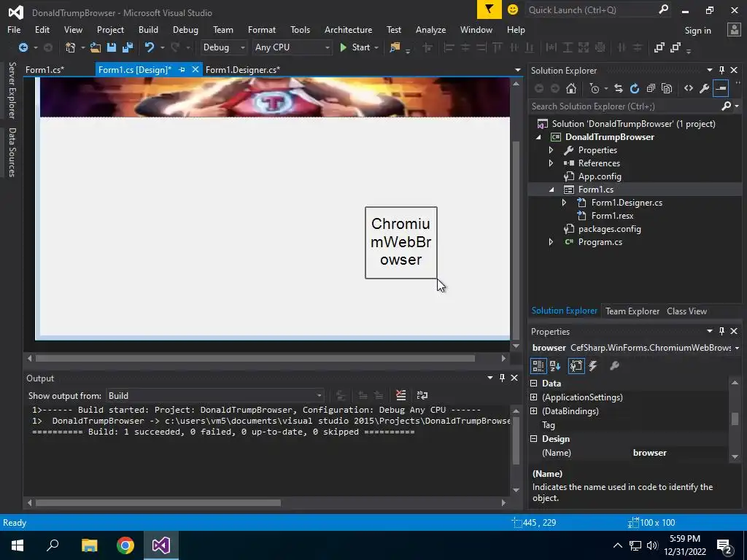Open the Server Explorer side tab
Viewport: 747px width, 560px height.
point(12,90)
